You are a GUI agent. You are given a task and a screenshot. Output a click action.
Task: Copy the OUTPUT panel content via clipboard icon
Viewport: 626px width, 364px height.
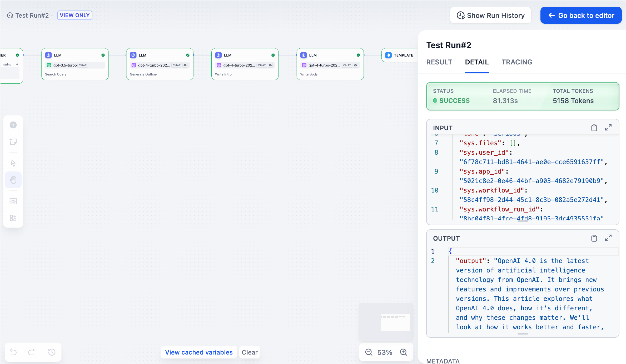coord(594,238)
